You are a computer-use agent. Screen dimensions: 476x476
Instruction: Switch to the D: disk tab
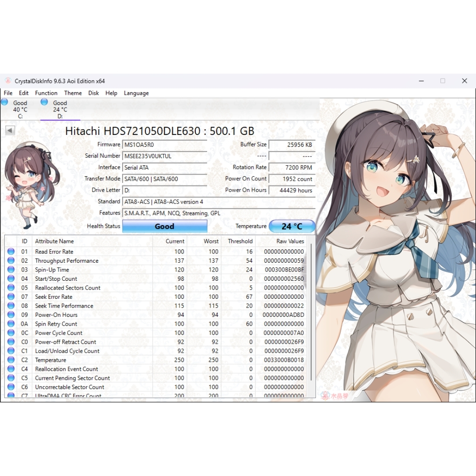60,109
